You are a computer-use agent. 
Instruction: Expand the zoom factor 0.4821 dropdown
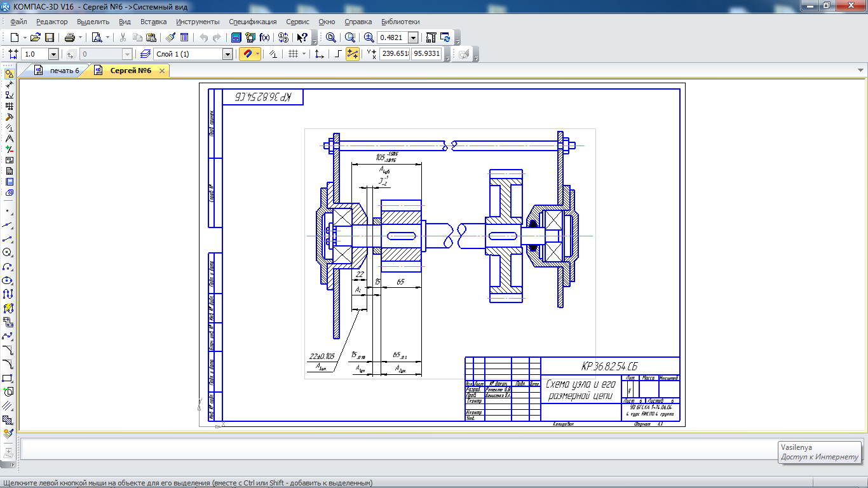pyautogui.click(x=413, y=37)
